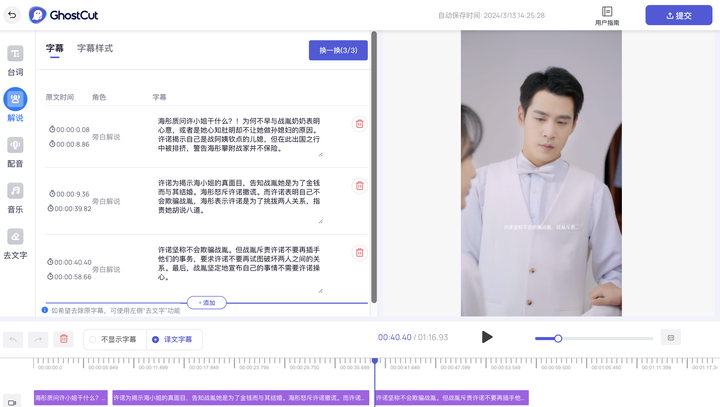Viewport: 720px width, 407px height.
Task: Submit the project with 提交 button
Action: coord(679,16)
